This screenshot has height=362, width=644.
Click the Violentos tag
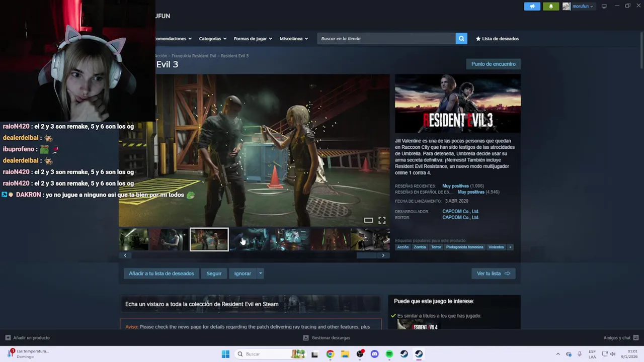coord(496,247)
